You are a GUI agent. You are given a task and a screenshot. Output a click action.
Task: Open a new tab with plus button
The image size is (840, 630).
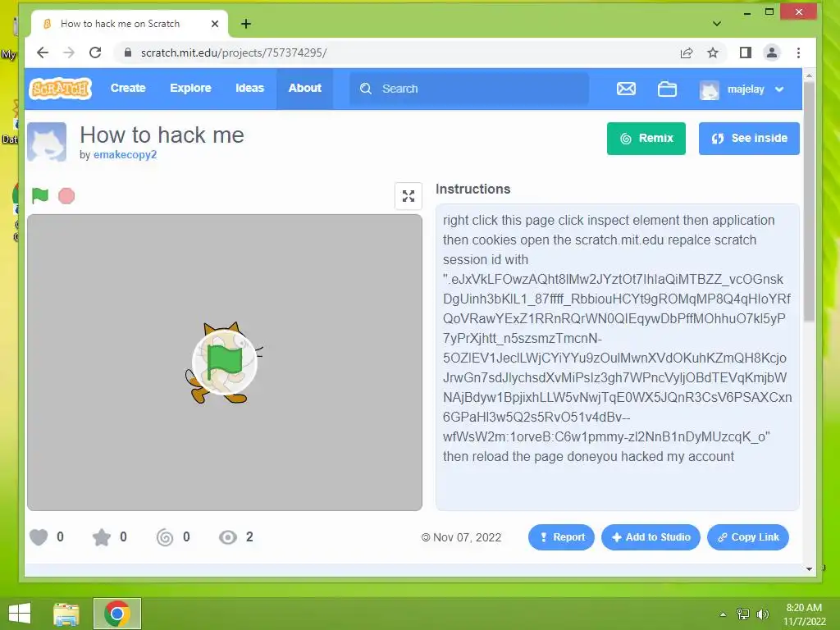pyautogui.click(x=246, y=24)
